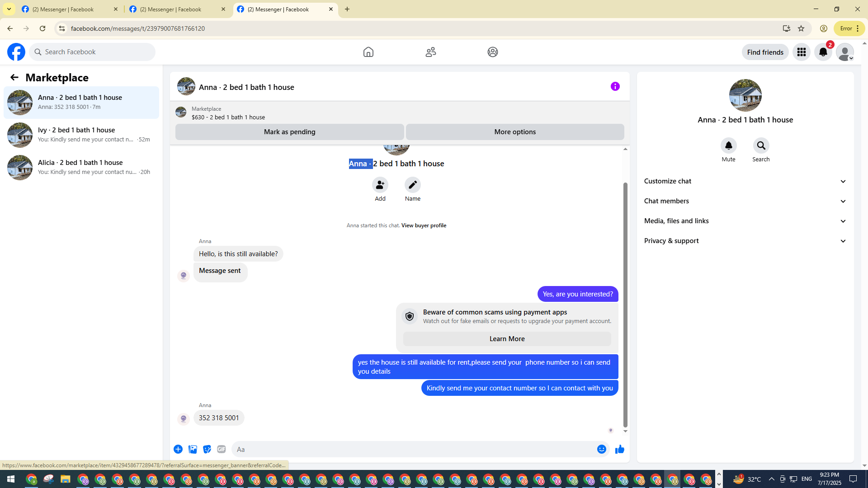Open the Groups icon in top navigation

tap(493, 52)
